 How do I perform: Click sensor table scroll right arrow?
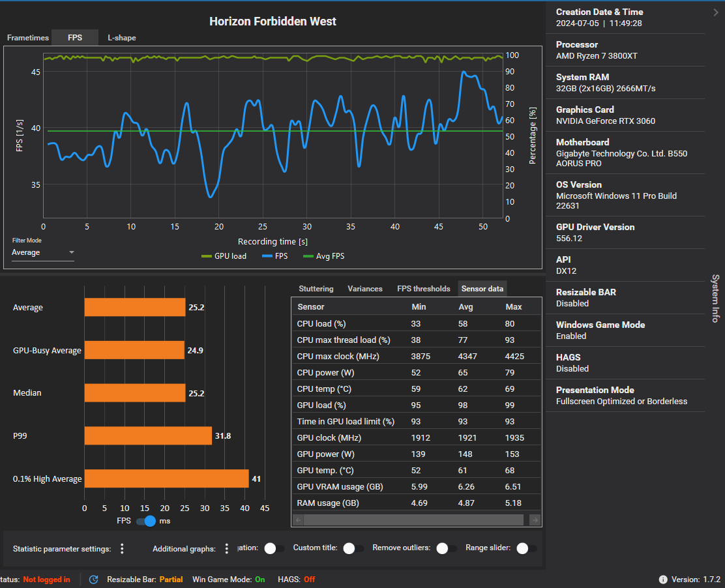(535, 520)
